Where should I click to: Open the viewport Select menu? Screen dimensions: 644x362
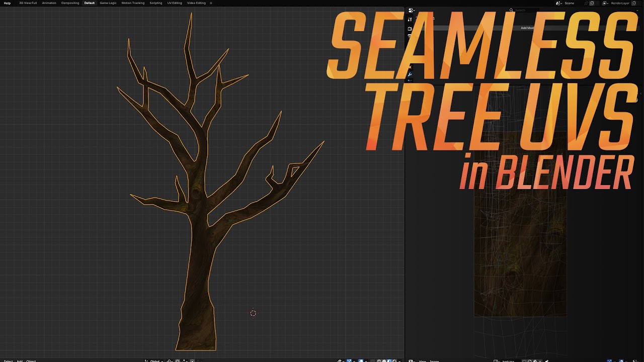(8, 360)
